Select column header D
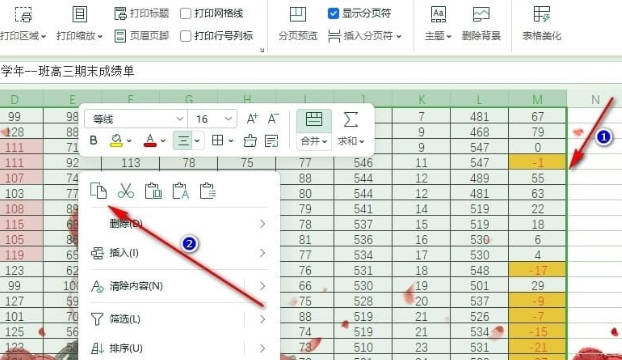 (14, 99)
